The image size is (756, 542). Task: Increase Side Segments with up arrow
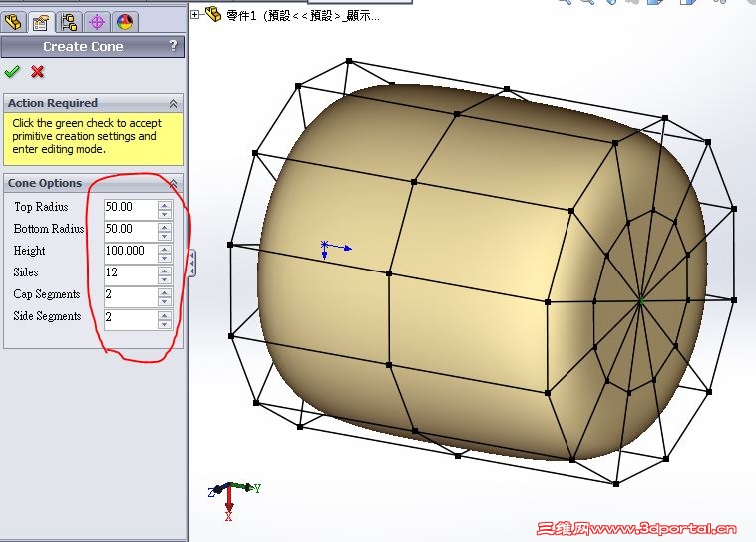pos(165,314)
